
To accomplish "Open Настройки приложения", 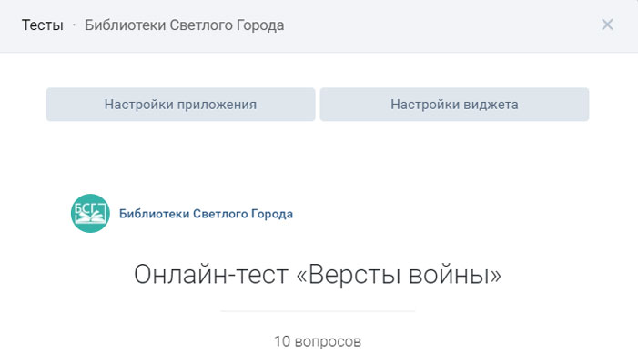I will click(180, 105).
